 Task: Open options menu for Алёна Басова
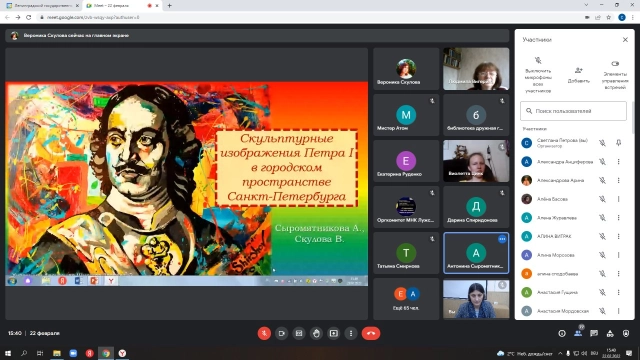point(618,199)
